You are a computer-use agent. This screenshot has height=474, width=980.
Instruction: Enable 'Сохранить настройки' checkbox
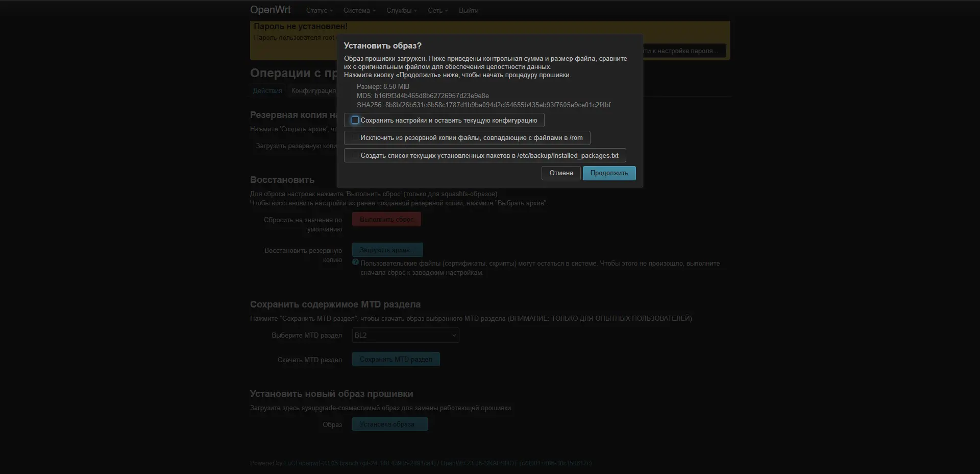pyautogui.click(x=355, y=121)
